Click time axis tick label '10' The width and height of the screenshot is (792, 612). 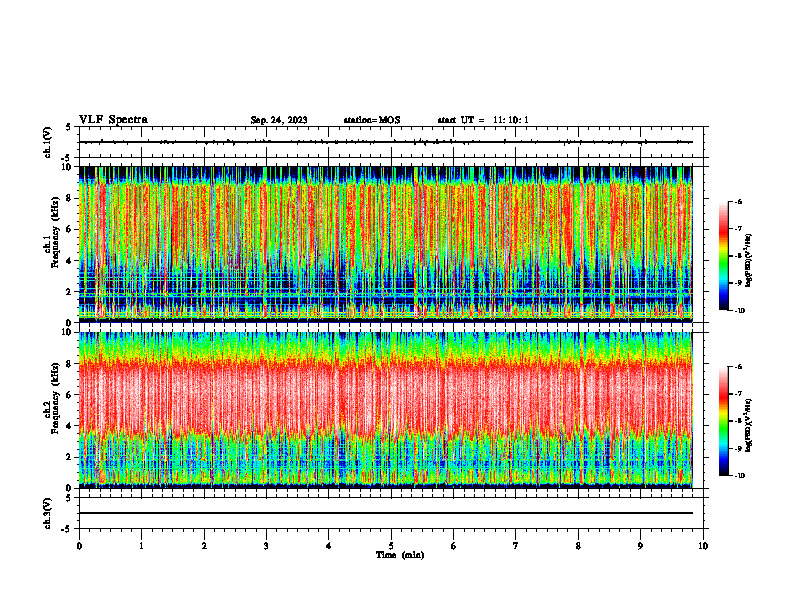click(x=703, y=546)
